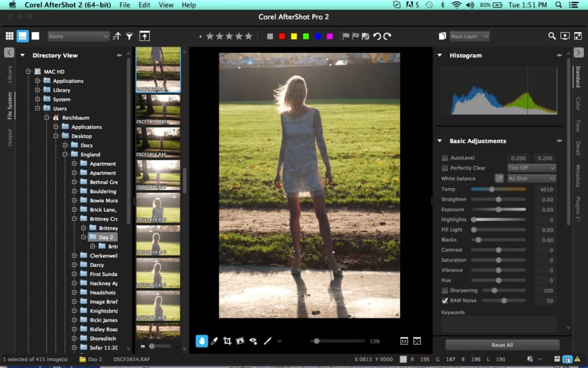Choose the red-eye removal tool
The height and width of the screenshot is (368, 588).
click(253, 341)
